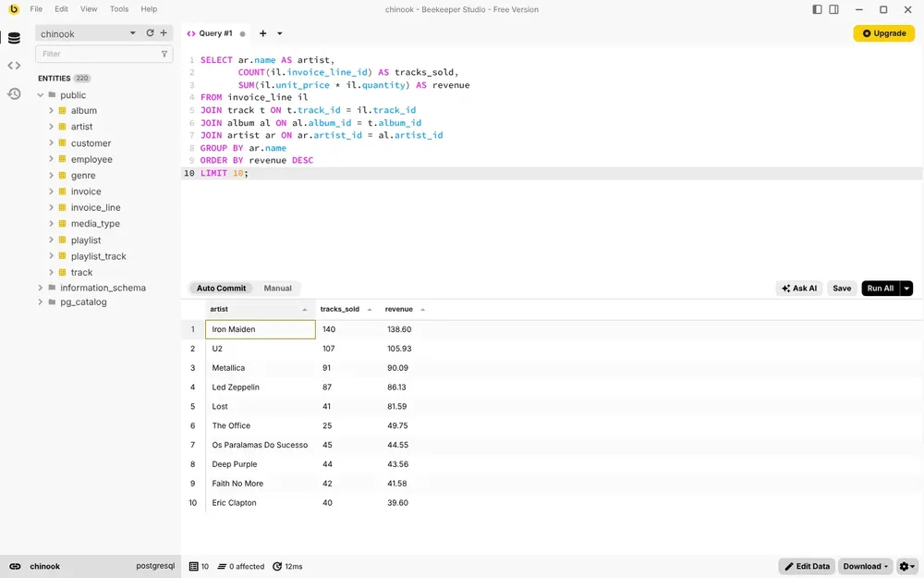Open the View menu
The image size is (924, 578).
point(89,9)
